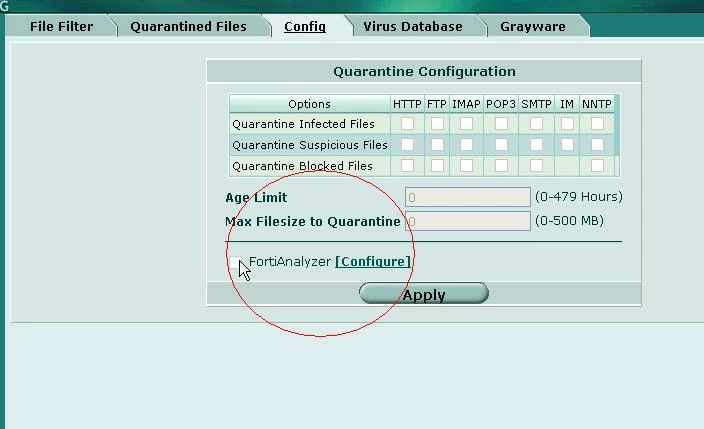Click the Age Limit label
704x429 pixels.
[x=256, y=198]
